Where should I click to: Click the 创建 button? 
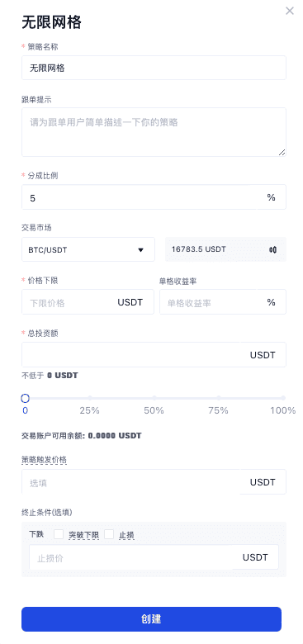[x=152, y=619]
